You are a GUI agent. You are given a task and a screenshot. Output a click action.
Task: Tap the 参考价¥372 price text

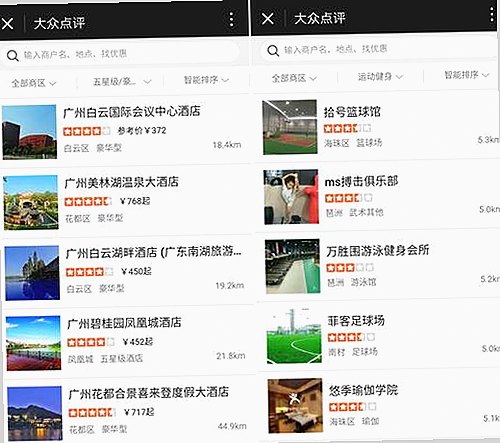tap(141, 130)
